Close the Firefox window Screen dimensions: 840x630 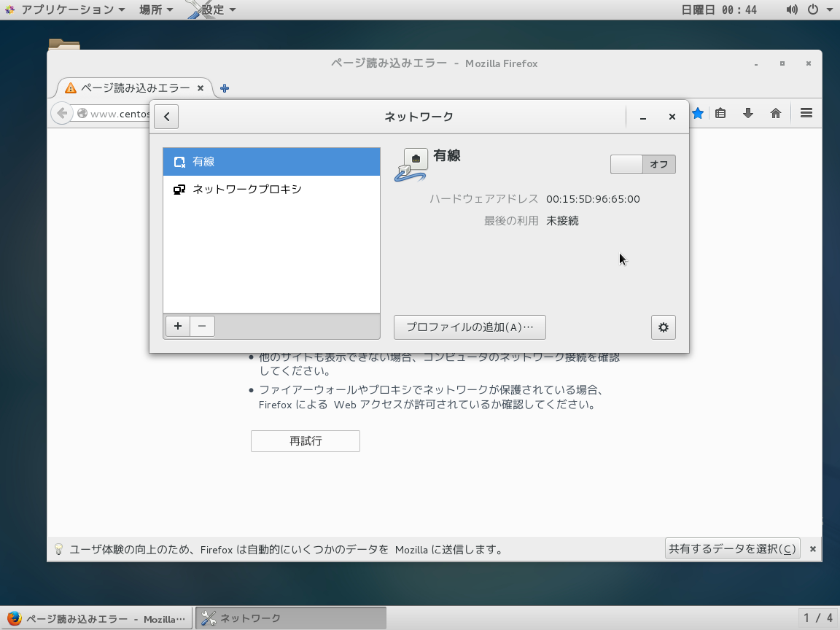[809, 63]
